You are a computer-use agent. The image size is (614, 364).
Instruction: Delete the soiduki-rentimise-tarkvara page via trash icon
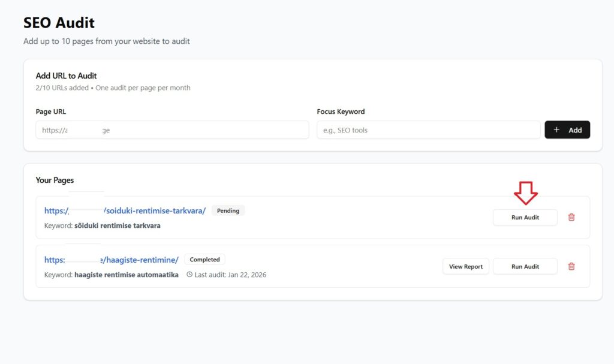point(571,217)
